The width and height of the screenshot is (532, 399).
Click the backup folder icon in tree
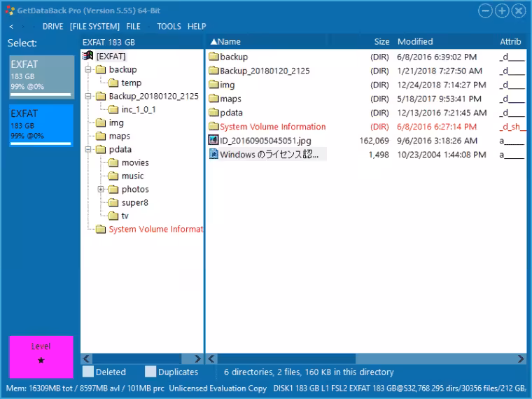pyautogui.click(x=101, y=69)
